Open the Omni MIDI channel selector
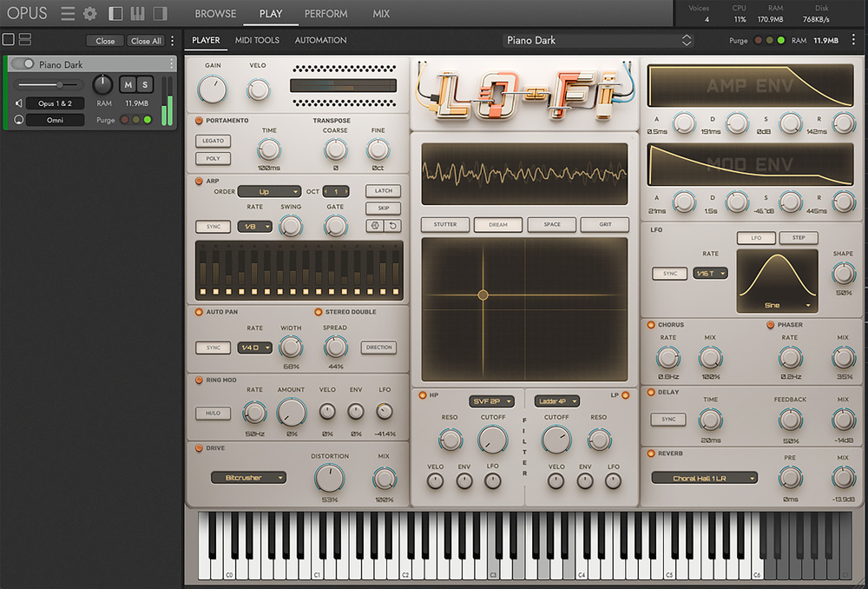The image size is (868, 589). (x=55, y=120)
